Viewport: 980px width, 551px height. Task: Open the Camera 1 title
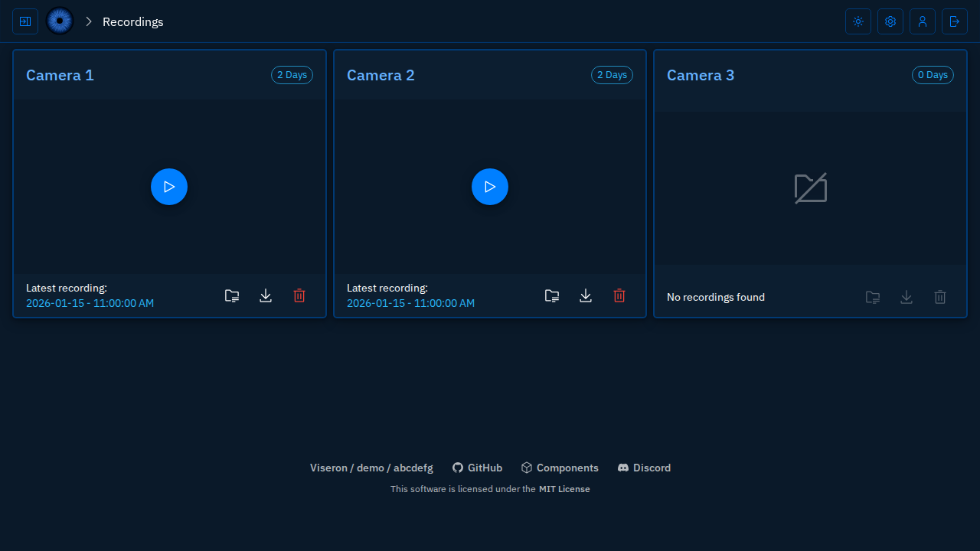tap(60, 75)
